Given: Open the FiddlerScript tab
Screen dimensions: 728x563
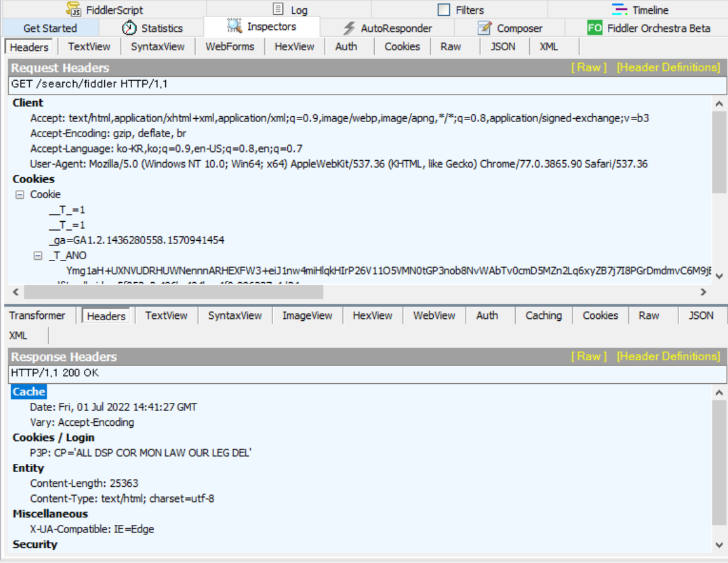Looking at the screenshot, I should click(x=104, y=10).
